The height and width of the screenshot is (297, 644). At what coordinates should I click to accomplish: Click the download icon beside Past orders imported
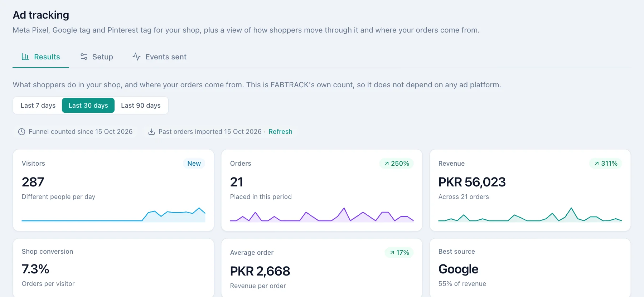coord(151,132)
